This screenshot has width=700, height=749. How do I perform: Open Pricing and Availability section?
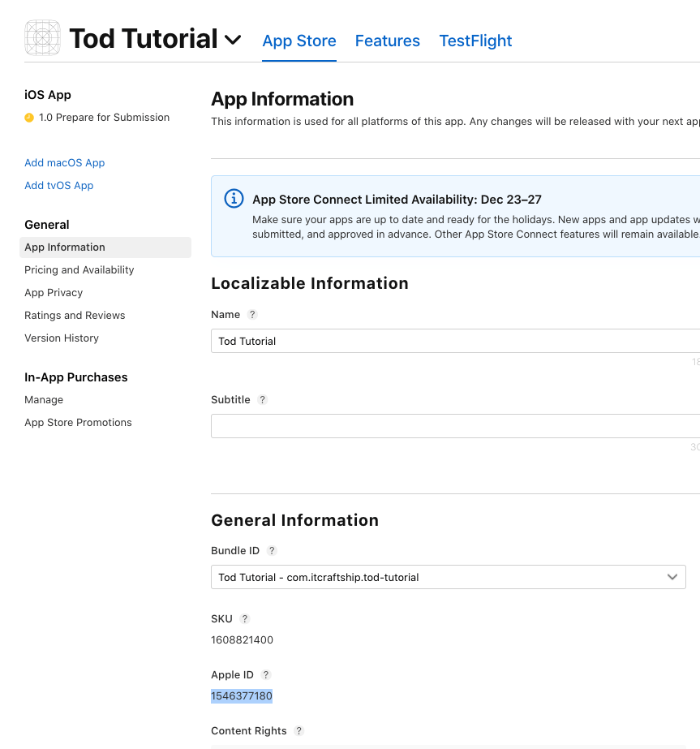79,270
